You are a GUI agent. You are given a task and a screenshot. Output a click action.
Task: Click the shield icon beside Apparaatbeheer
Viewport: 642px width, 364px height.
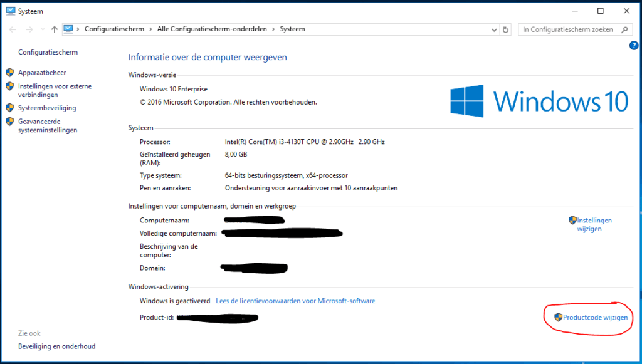click(x=10, y=73)
